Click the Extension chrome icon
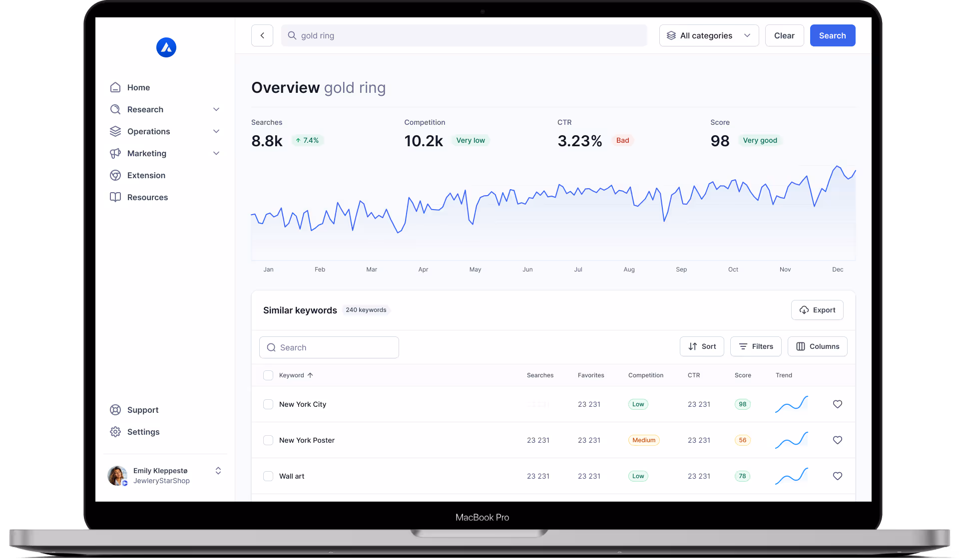The width and height of the screenshot is (959, 560). coord(115,175)
